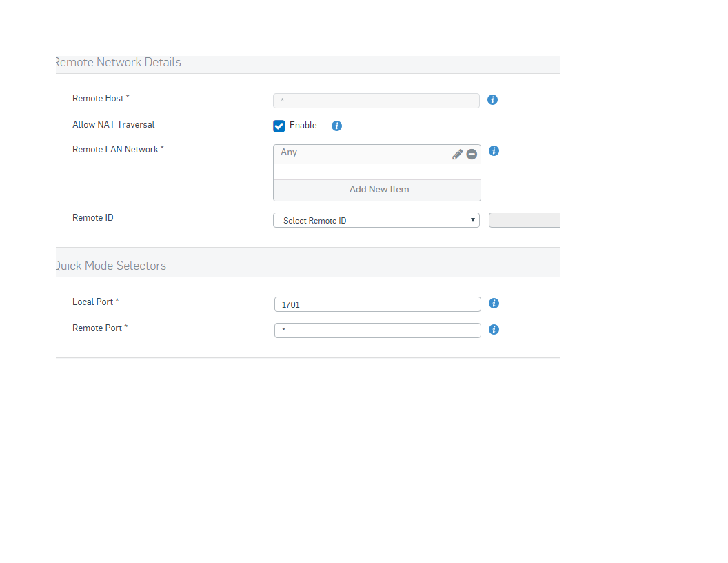728x563 pixels.
Task: Click the Remote ID label
Action: [93, 218]
